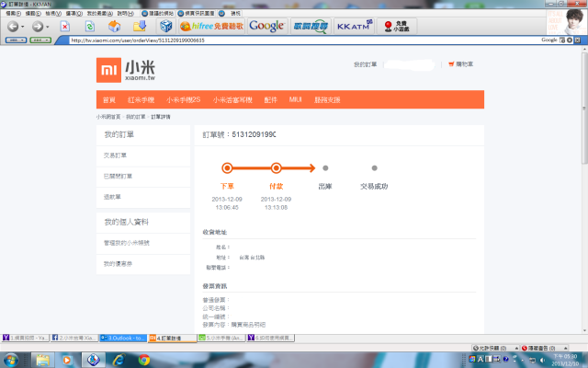Go to the home page via the house icon
588x368 pixels.
114,27
